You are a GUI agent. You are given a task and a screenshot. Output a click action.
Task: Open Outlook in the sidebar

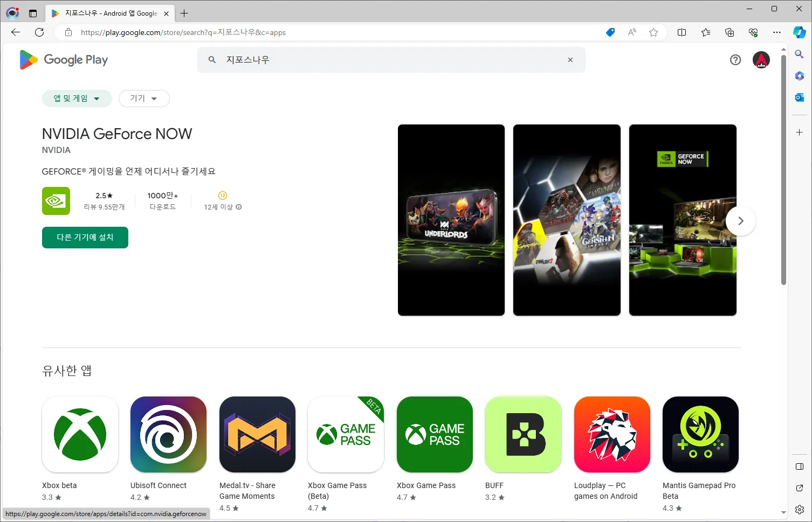tap(800, 98)
